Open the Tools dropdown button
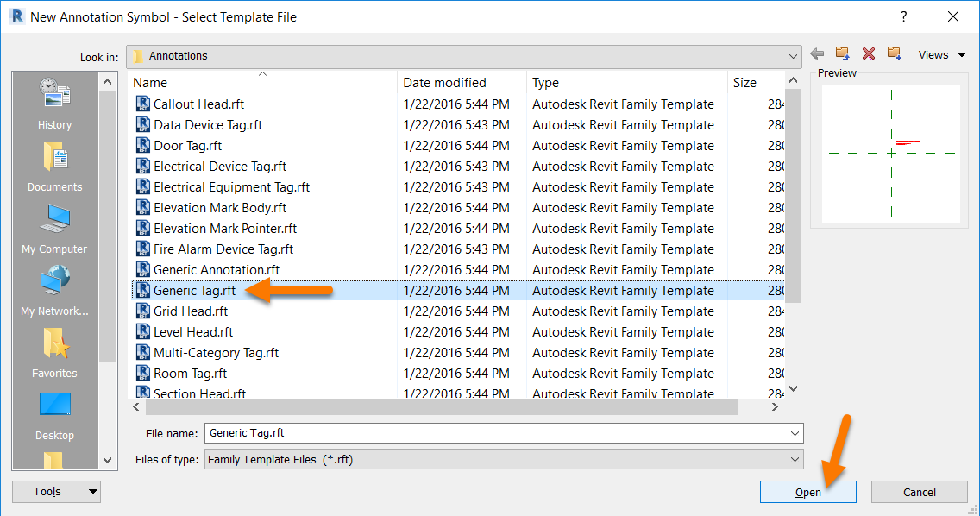This screenshot has height=516, width=980. point(56,492)
